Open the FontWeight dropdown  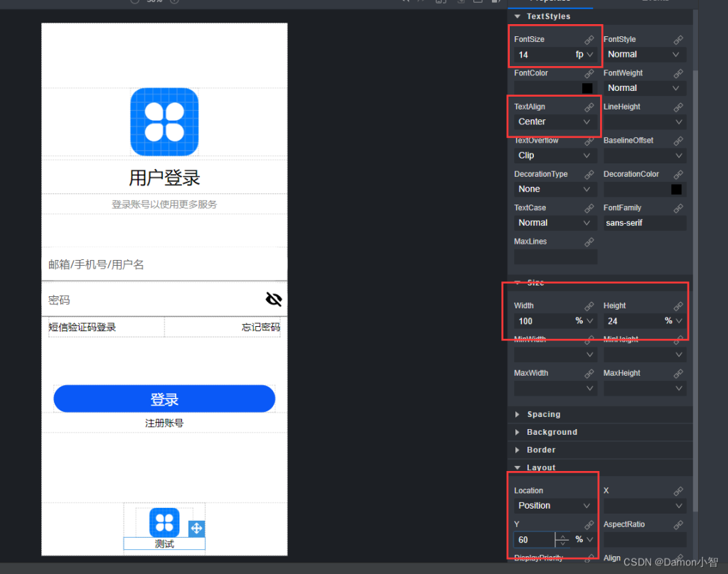(x=644, y=87)
